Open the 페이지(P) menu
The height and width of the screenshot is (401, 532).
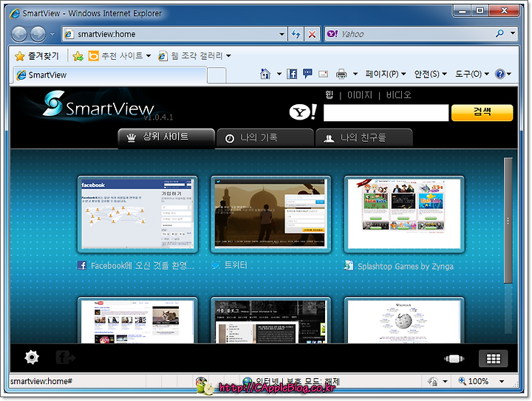[x=386, y=74]
